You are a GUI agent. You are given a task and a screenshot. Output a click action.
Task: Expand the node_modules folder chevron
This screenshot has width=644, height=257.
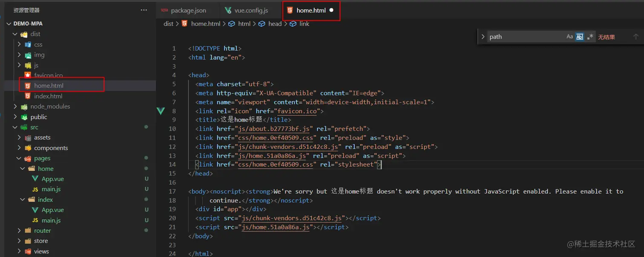tap(15, 106)
